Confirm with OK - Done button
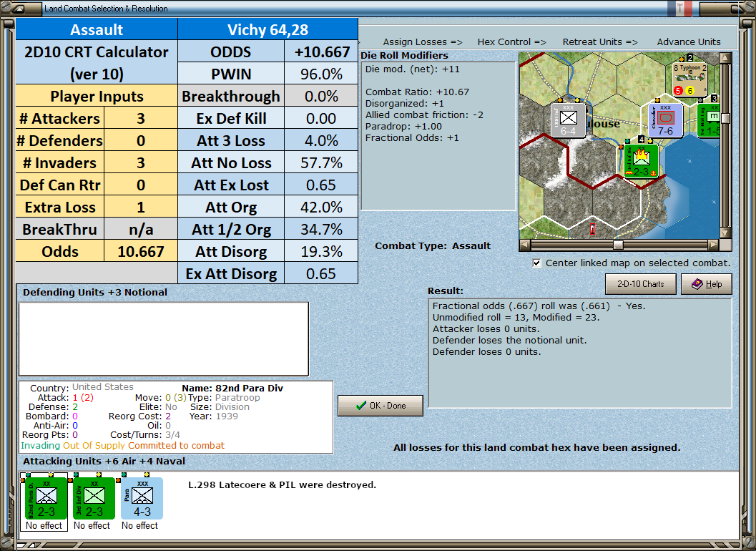756x551 pixels. pos(381,406)
